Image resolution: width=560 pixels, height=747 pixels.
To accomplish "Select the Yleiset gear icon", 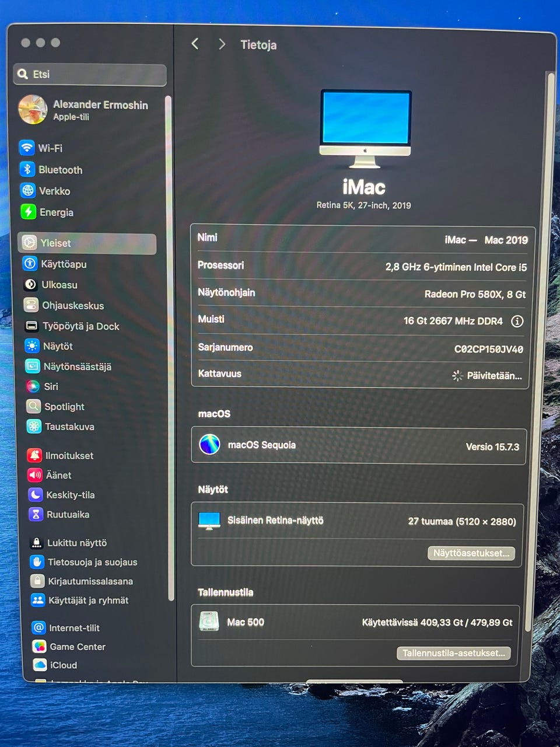I will click(x=30, y=243).
